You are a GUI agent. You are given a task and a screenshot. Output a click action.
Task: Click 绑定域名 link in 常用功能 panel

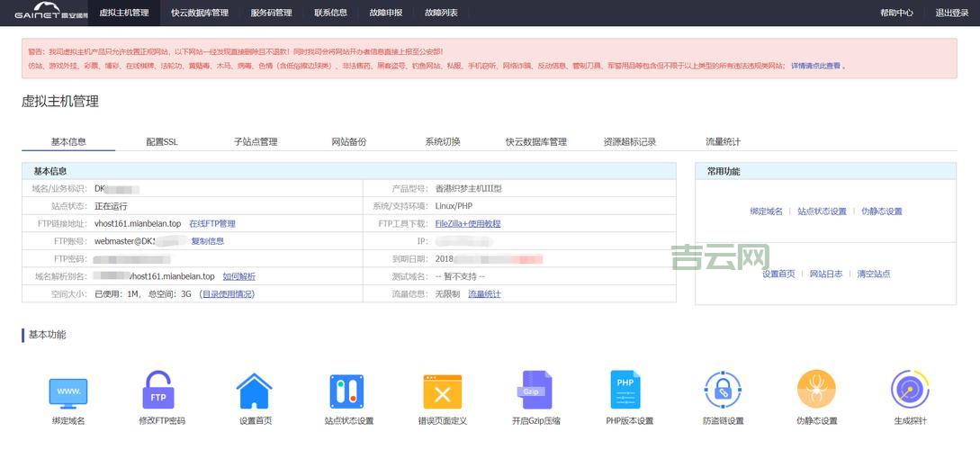point(766,211)
